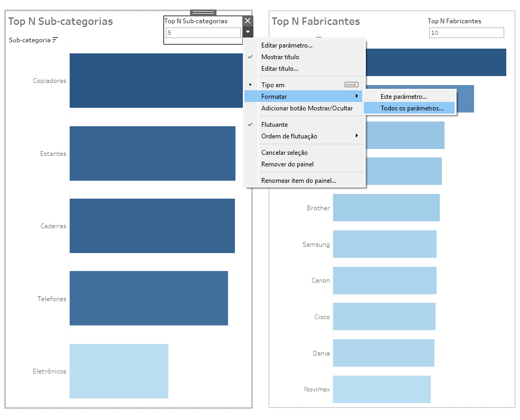Toggle the Flutuante checked option

point(274,125)
